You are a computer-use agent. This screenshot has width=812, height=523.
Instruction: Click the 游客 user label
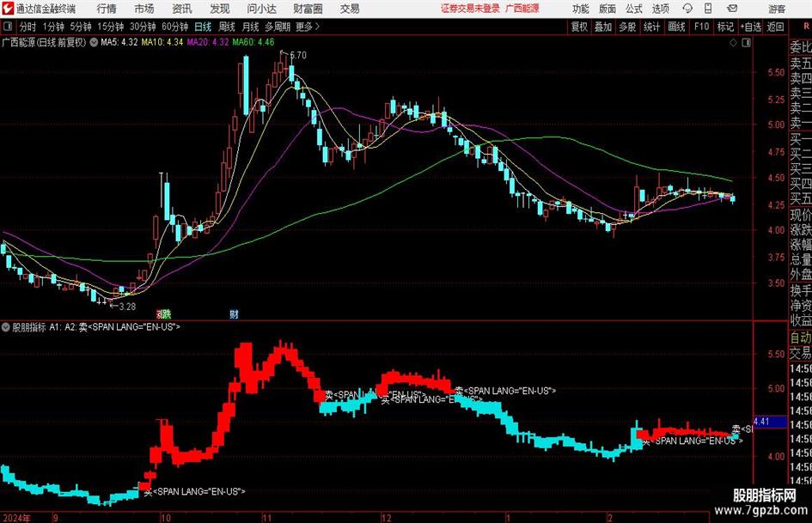777,9
